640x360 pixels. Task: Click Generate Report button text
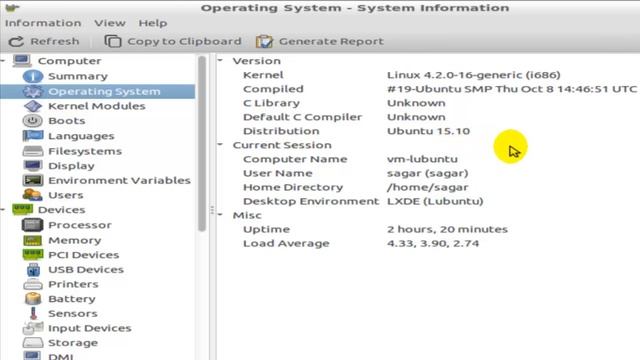tap(331, 41)
